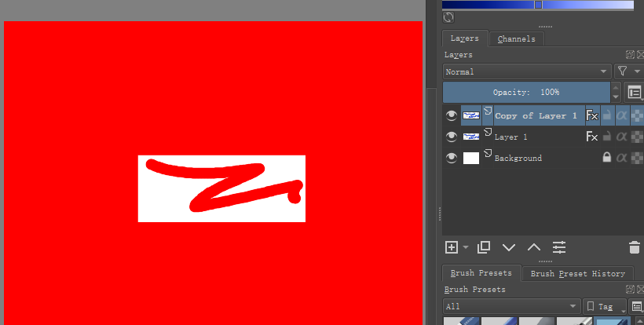Click the float button of the Layers docker
The width and height of the screenshot is (644, 325).
click(630, 55)
